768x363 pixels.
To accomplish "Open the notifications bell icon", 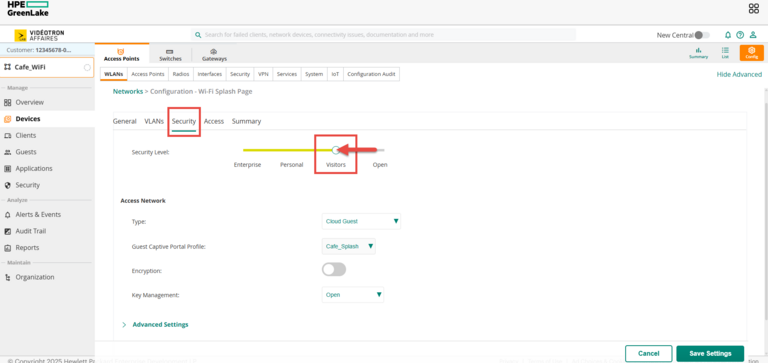I will tap(728, 35).
